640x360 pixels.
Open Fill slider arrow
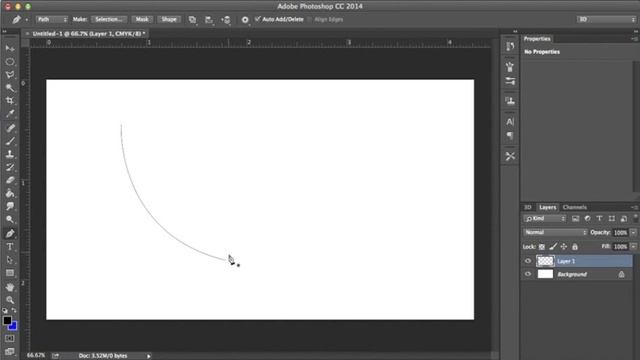[633, 247]
